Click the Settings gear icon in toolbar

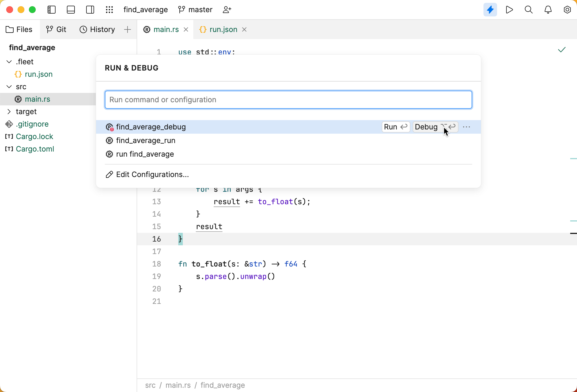tap(567, 10)
